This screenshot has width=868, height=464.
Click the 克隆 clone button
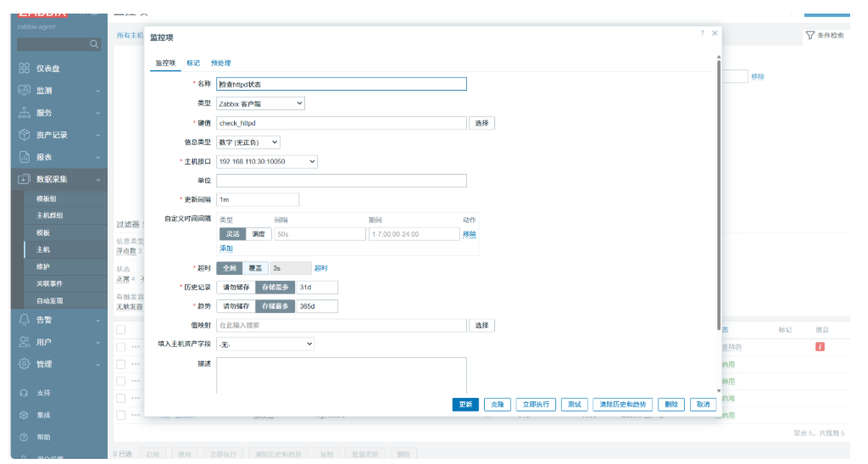point(497,405)
